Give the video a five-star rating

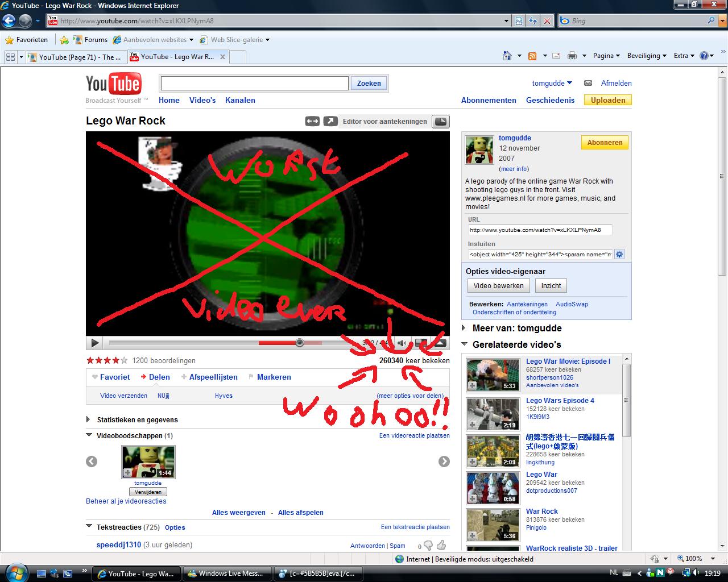pyautogui.click(x=123, y=360)
